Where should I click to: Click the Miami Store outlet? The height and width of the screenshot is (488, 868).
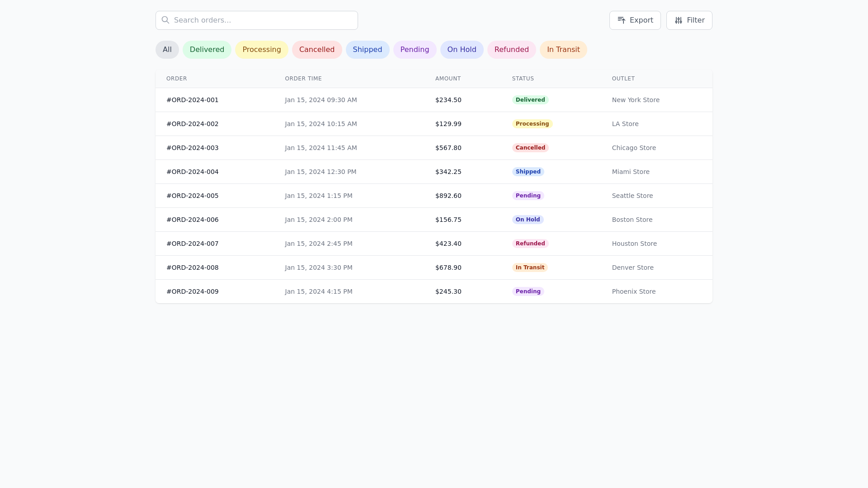tap(631, 172)
